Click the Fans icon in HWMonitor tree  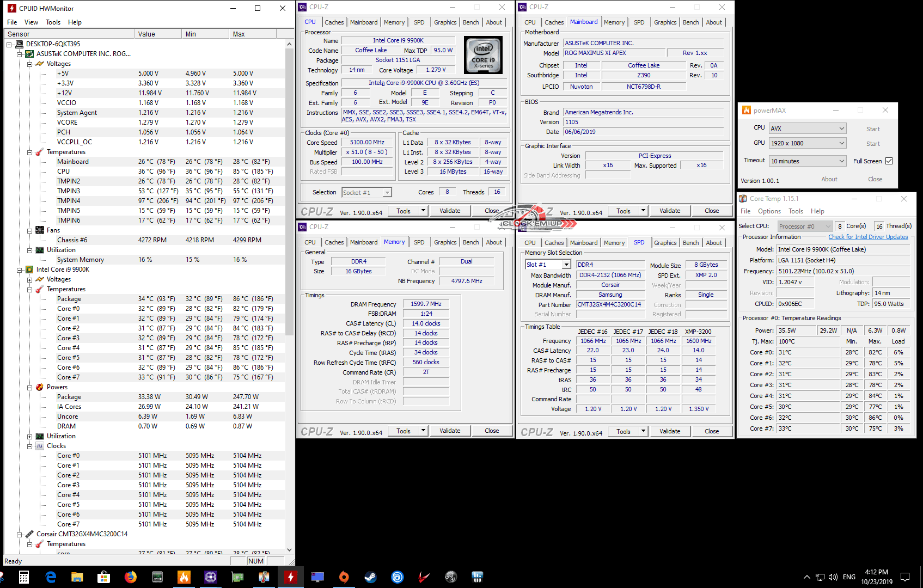(x=40, y=230)
